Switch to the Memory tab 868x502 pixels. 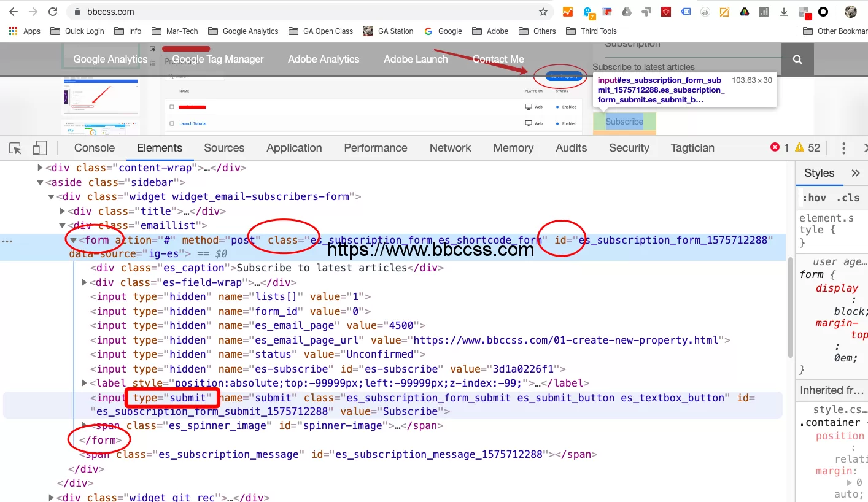click(x=513, y=148)
